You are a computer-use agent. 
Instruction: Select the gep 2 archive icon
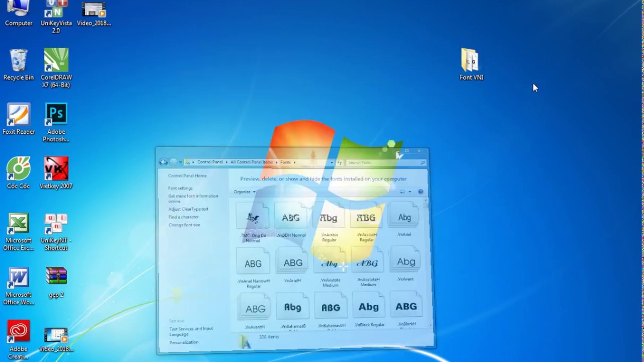click(x=56, y=283)
